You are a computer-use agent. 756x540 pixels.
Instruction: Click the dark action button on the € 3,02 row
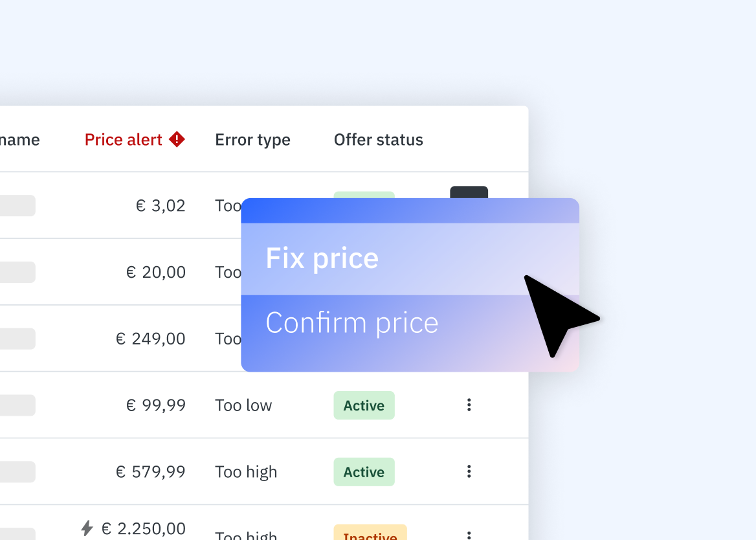(469, 193)
